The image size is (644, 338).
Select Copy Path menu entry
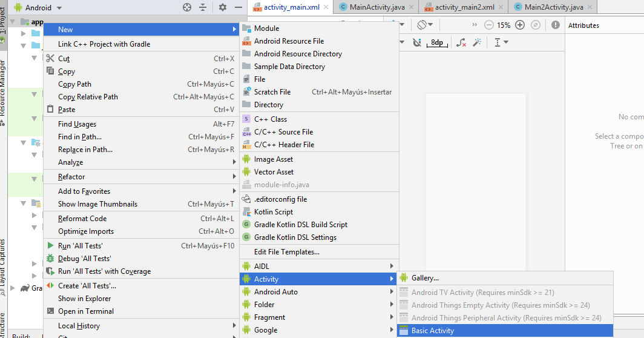click(x=141, y=84)
